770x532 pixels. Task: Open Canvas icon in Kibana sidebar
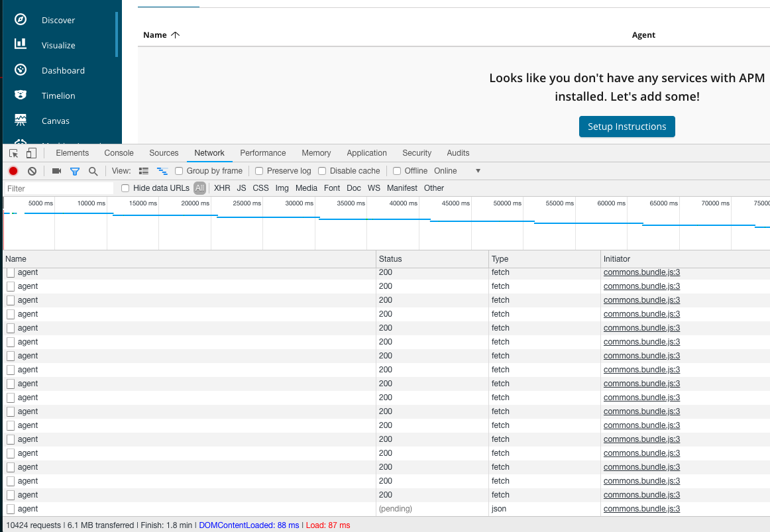20,120
